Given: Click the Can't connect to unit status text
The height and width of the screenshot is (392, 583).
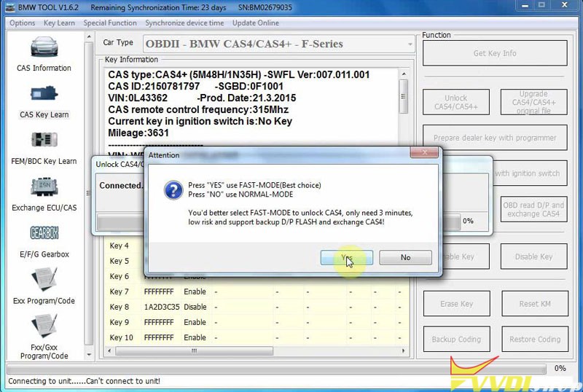Looking at the screenshot, I should point(123,381).
